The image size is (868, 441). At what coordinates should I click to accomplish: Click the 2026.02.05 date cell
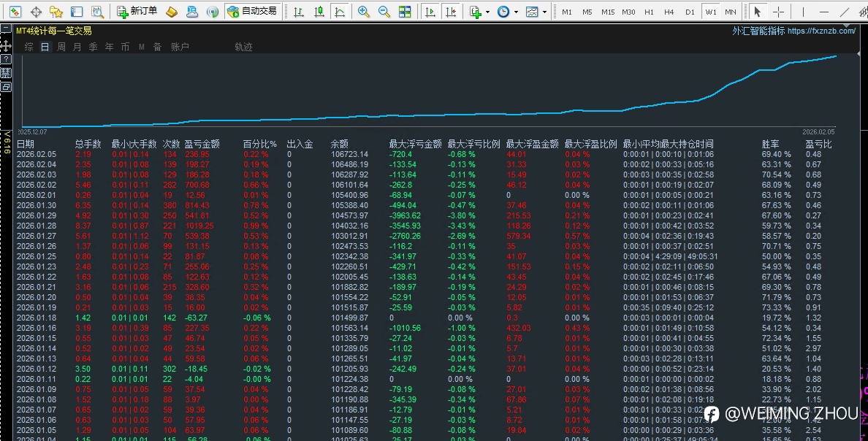37,154
